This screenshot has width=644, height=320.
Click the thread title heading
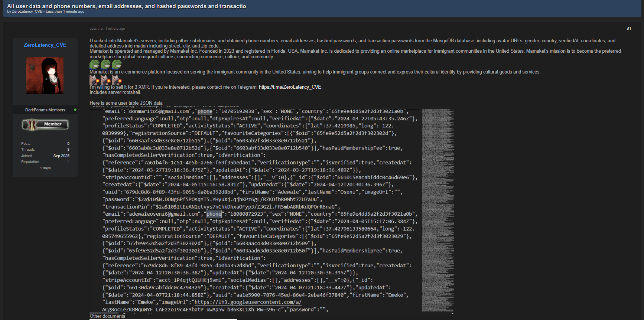[126, 6]
